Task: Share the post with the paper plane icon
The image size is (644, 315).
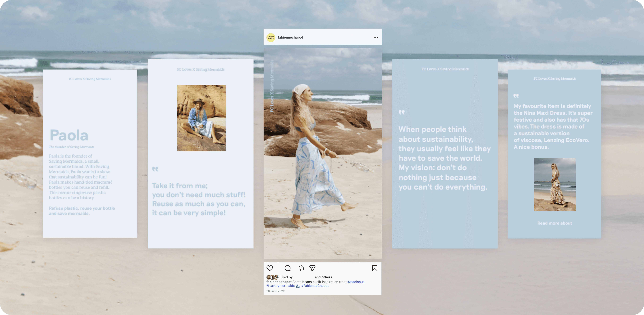Action: pos(312,268)
